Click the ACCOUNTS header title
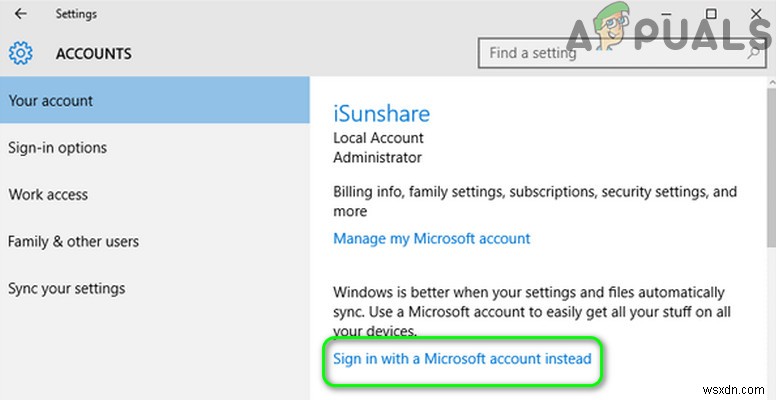This screenshot has width=776, height=400. (x=93, y=53)
